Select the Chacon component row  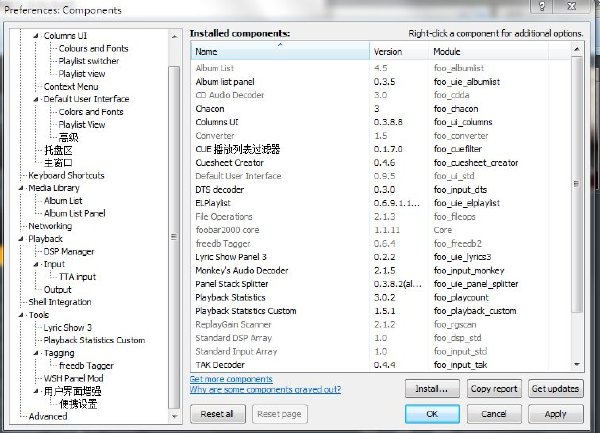[381, 109]
